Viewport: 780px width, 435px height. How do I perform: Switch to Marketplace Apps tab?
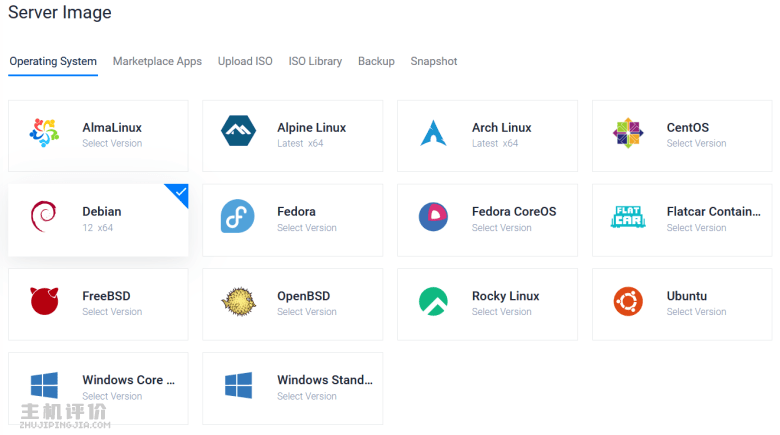[x=157, y=61]
